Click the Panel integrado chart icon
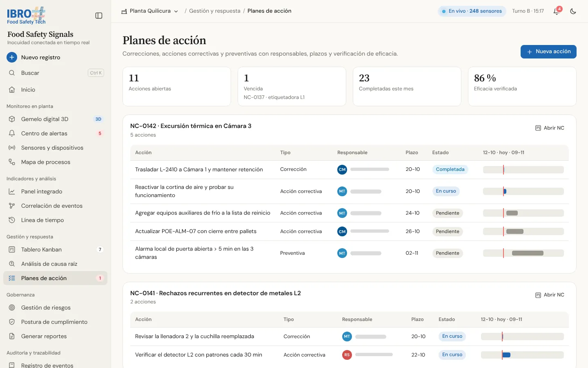This screenshot has width=588, height=368. [x=12, y=191]
